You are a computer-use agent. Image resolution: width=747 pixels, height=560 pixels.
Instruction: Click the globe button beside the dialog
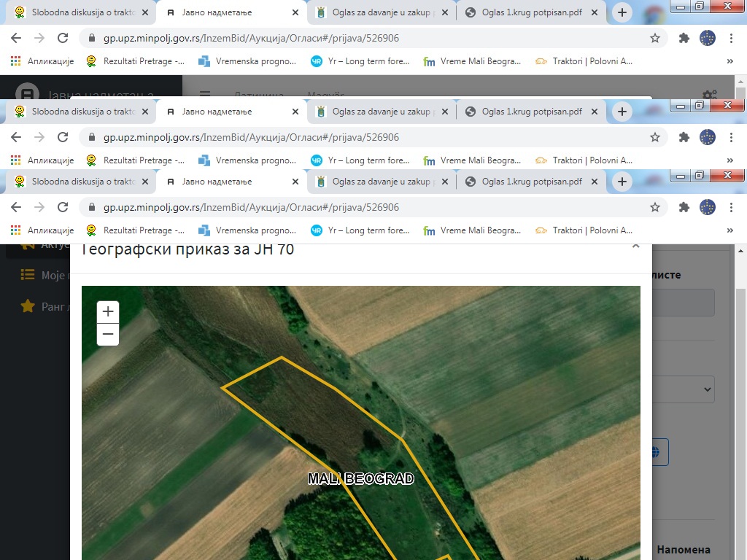[660, 452]
